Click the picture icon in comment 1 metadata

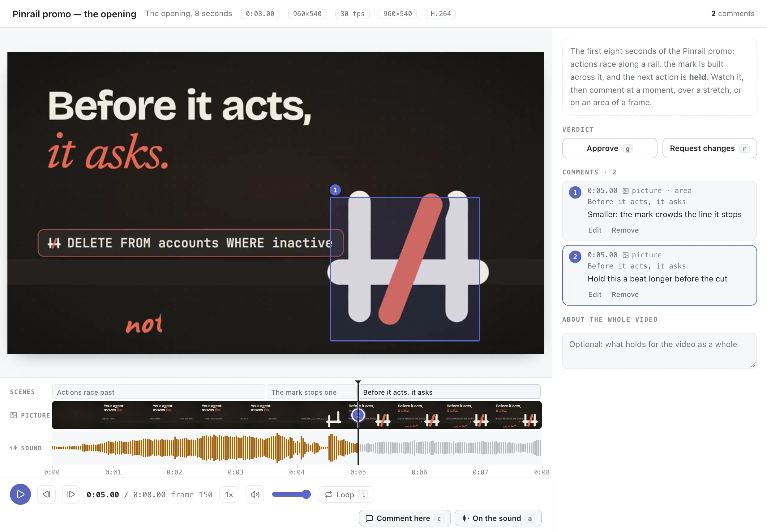click(626, 191)
